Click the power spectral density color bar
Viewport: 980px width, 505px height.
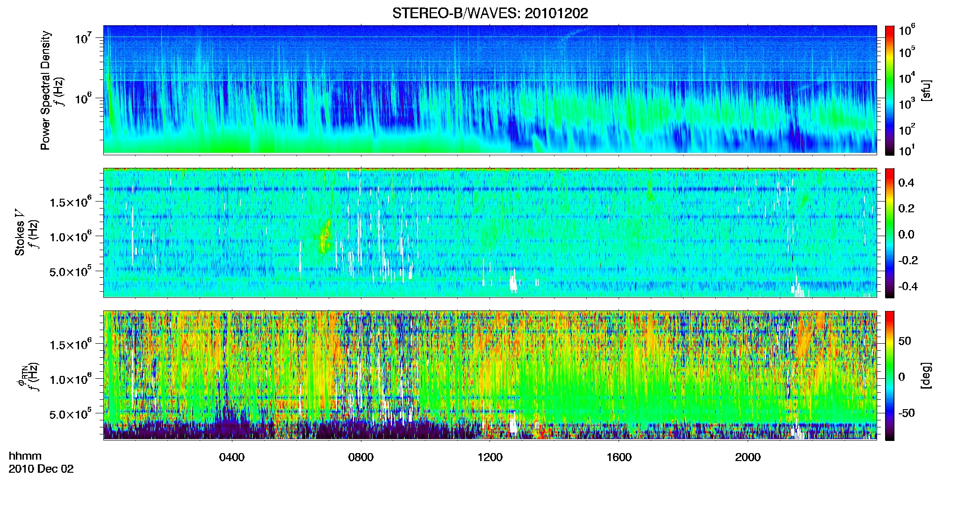(x=890, y=90)
